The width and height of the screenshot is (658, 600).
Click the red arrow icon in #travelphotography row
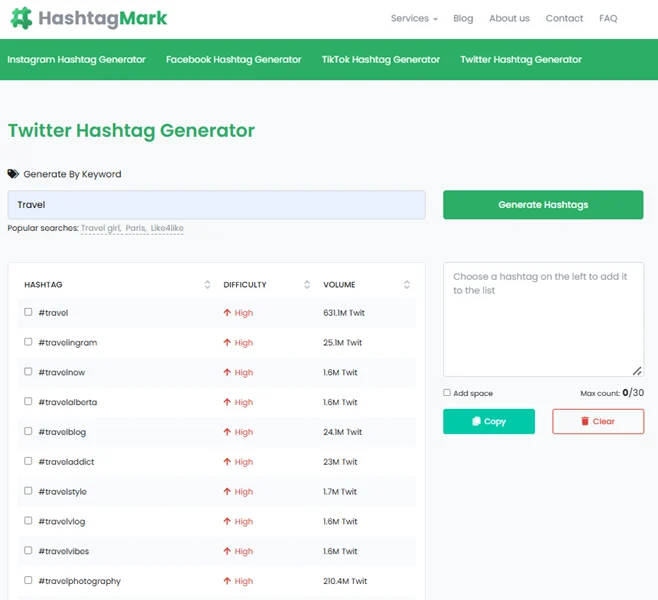[x=227, y=581]
